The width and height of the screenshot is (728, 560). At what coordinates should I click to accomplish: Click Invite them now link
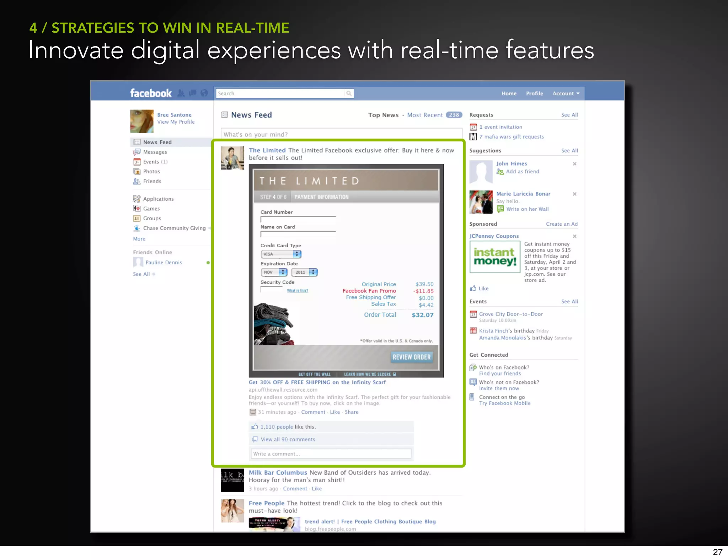tap(499, 388)
